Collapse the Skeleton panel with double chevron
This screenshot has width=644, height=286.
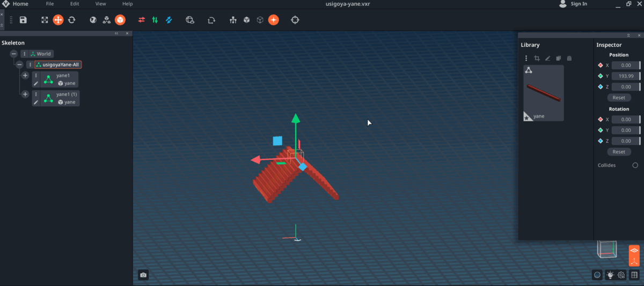point(116,33)
